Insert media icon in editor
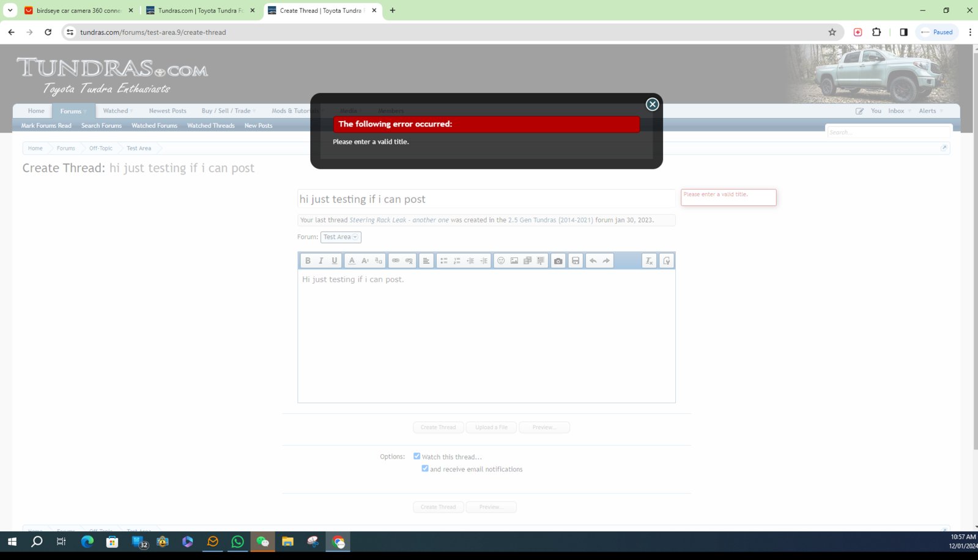The width and height of the screenshot is (978, 560). (528, 261)
